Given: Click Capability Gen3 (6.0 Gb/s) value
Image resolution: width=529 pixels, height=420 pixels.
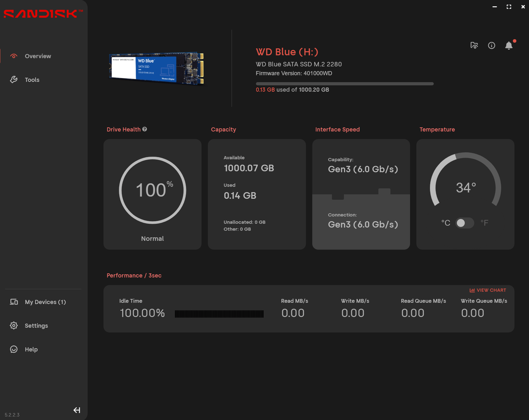Looking at the screenshot, I should tap(363, 169).
